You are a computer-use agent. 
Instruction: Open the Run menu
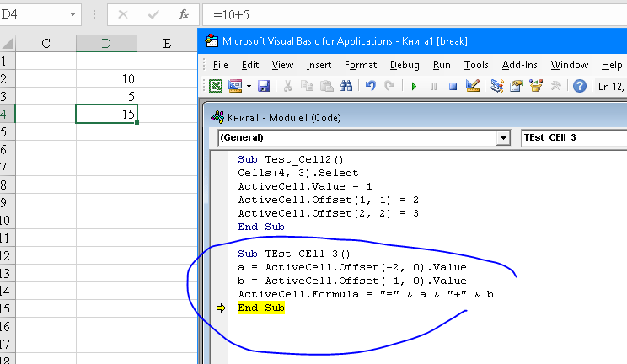(442, 65)
